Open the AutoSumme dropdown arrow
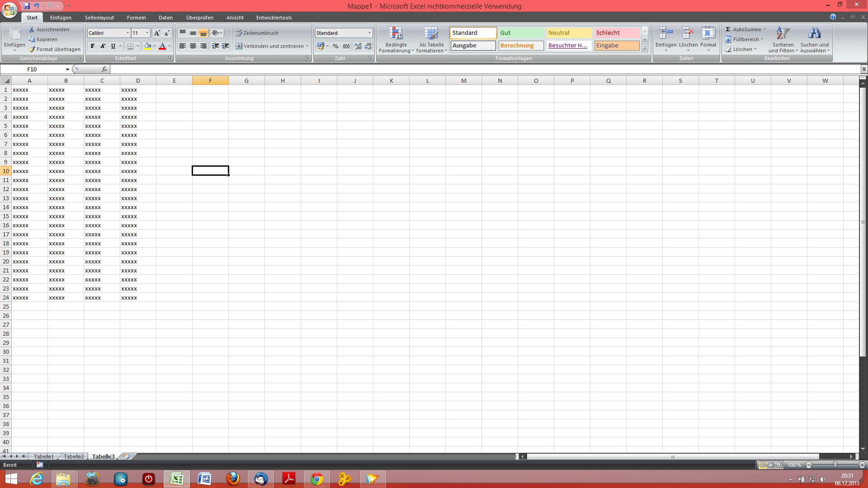This screenshot has height=488, width=868. coord(764,29)
